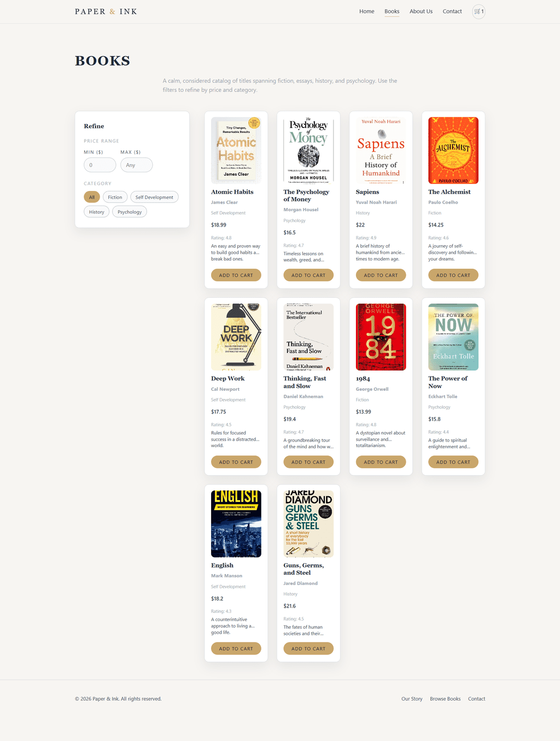Select the Atomic Habits cover image

point(236,150)
